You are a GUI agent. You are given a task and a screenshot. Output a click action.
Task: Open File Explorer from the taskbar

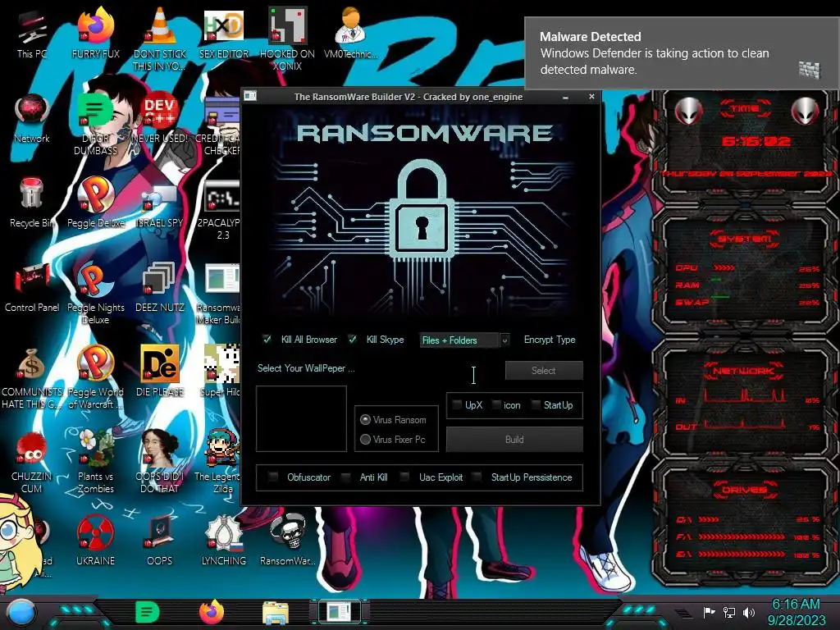(x=276, y=613)
